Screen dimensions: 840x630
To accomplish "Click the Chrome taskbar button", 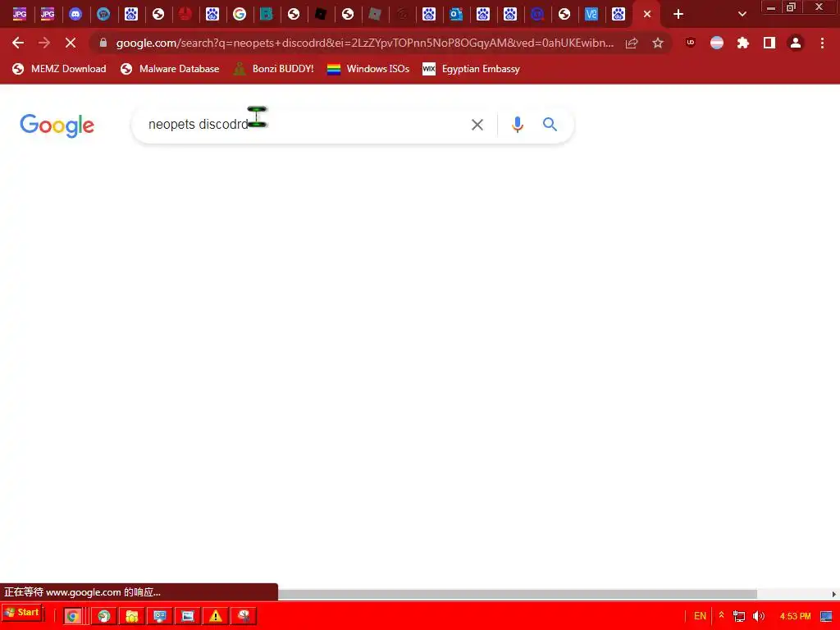I will coord(73,616).
